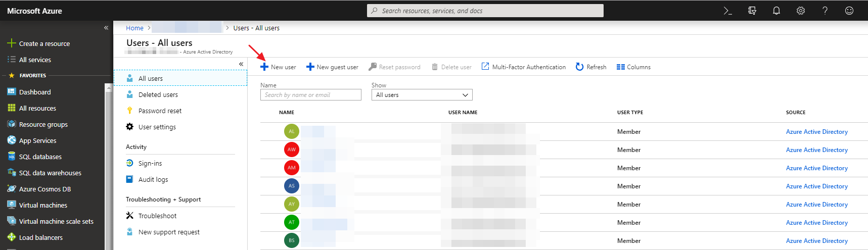The height and width of the screenshot is (250, 868).
Task: Collapse the left portal sidebar
Action: click(106, 28)
